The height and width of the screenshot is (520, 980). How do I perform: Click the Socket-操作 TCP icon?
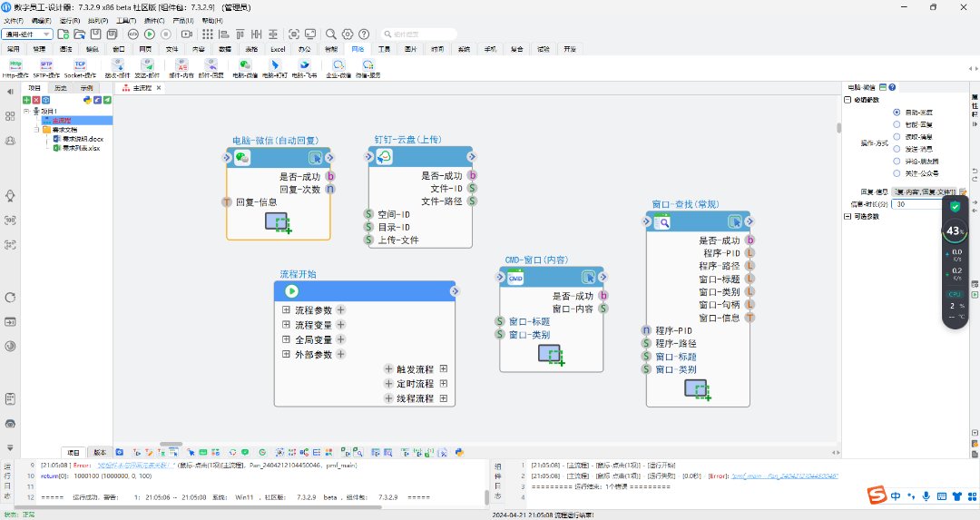pyautogui.click(x=80, y=65)
